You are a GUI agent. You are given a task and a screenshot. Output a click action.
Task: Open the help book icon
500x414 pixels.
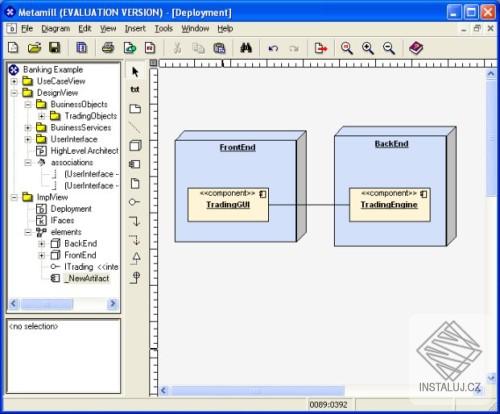[416, 48]
